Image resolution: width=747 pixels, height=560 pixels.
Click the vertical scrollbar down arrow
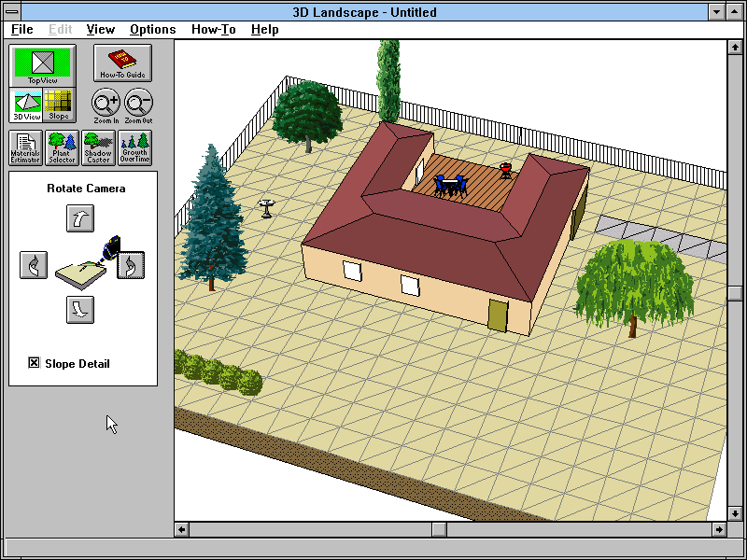[736, 512]
